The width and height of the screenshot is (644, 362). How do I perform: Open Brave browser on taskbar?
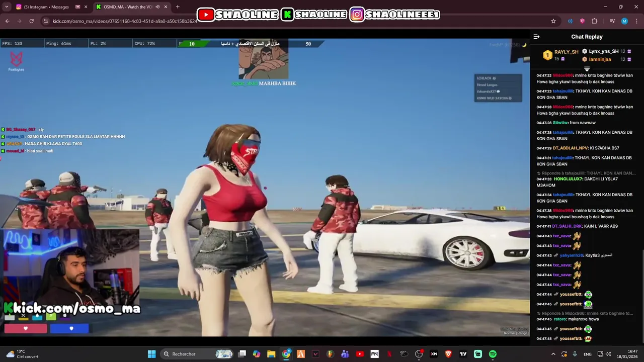(x=448, y=354)
